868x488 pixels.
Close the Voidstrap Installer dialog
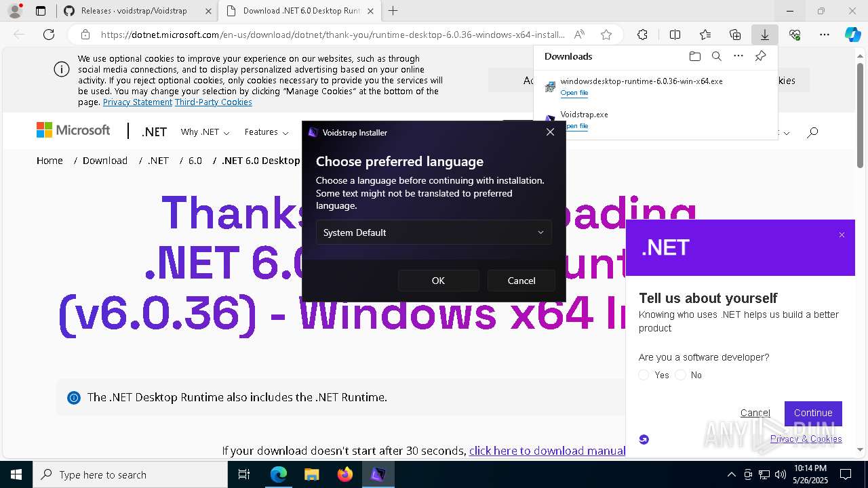[x=550, y=132]
